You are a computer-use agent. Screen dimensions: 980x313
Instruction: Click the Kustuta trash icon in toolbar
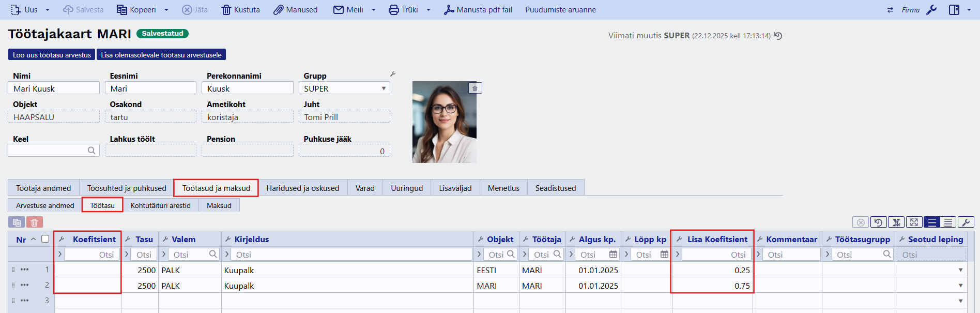click(240, 10)
